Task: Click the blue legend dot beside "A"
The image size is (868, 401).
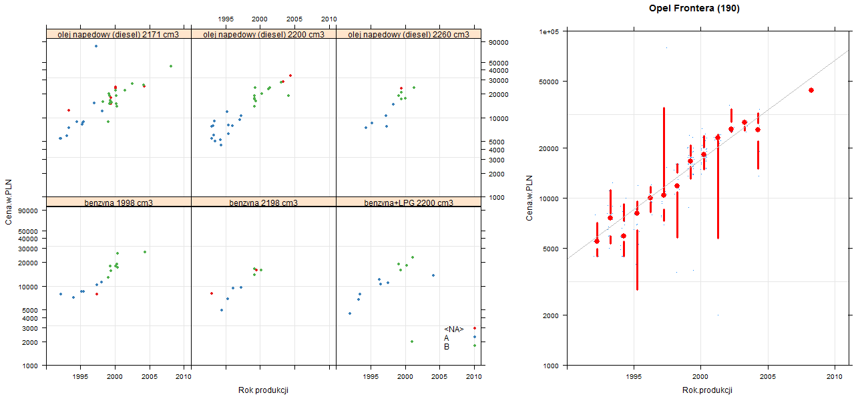Action: pos(475,337)
